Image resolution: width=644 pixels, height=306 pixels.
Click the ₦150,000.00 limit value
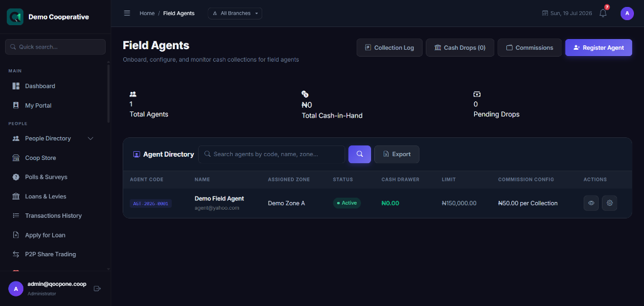tap(459, 203)
